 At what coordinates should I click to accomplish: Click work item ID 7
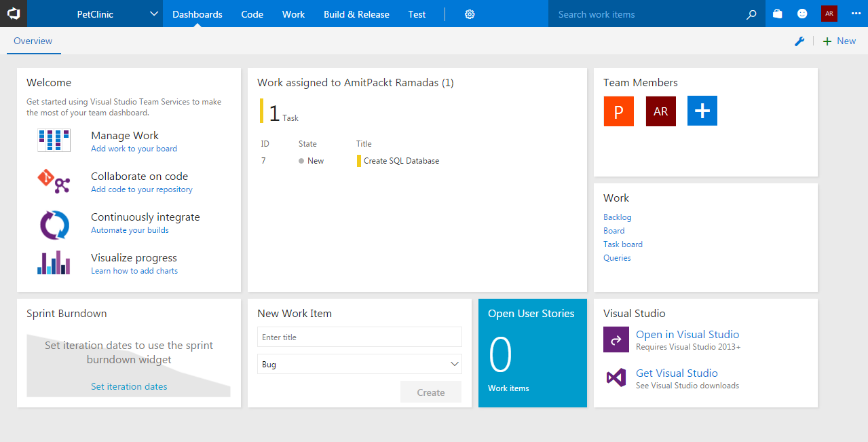pyautogui.click(x=263, y=161)
